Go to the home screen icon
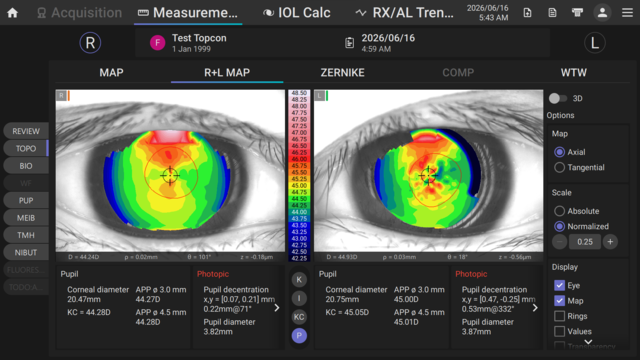This screenshot has height=360, width=640. pyautogui.click(x=13, y=13)
